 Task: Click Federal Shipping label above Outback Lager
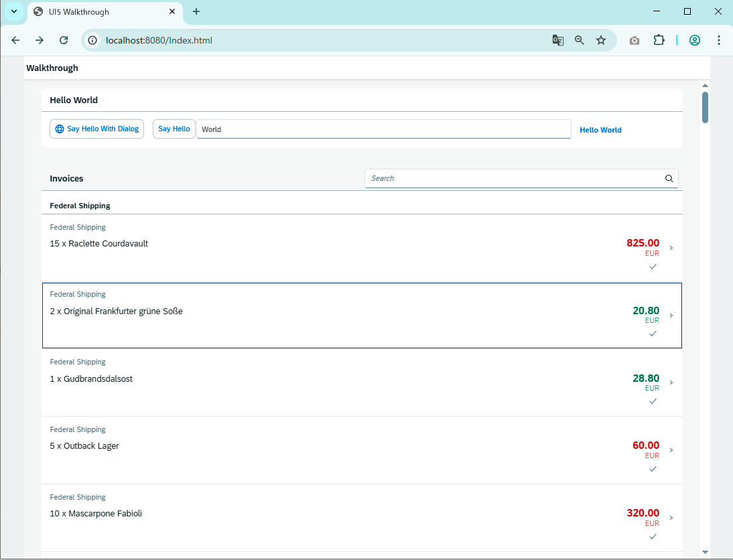(78, 429)
